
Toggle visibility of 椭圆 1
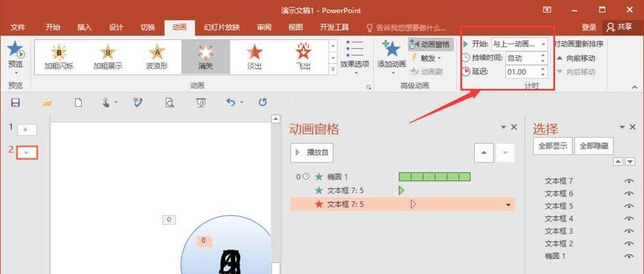click(x=629, y=256)
